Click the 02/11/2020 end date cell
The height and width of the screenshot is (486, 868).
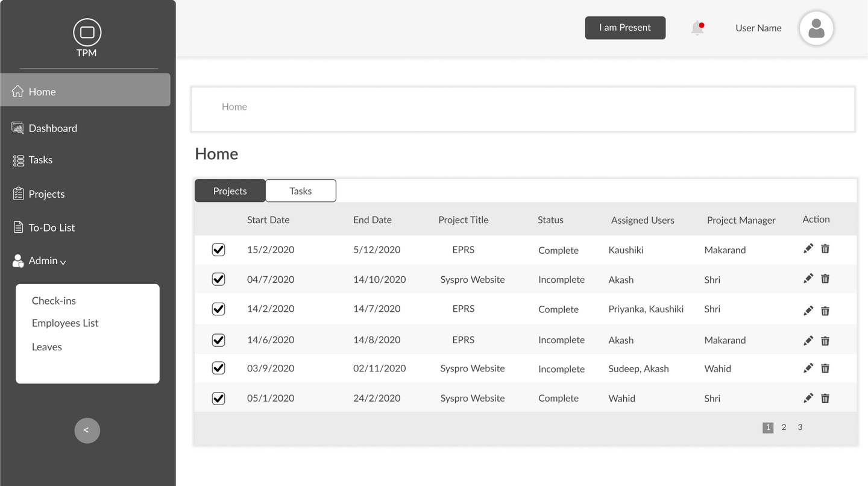(380, 368)
